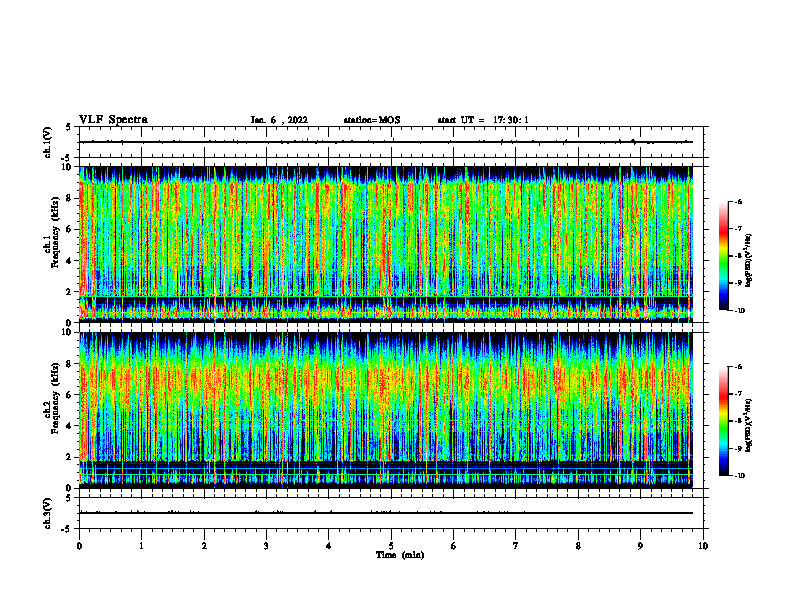This screenshot has height=612, width=792.
Task: Click time axis tick label "10"
Action: (x=703, y=546)
